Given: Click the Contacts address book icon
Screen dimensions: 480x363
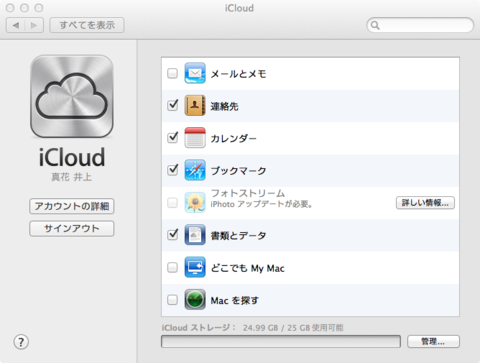Looking at the screenshot, I should [x=195, y=105].
